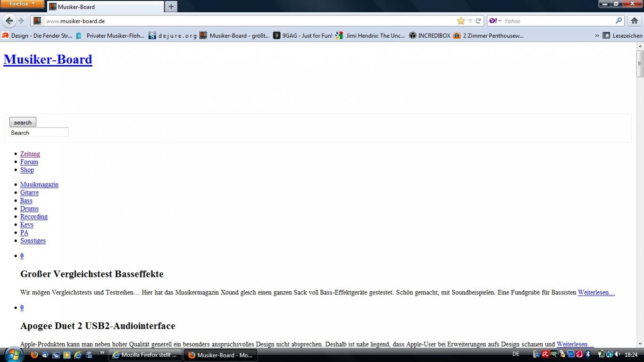Open the 2 Zimmer Penthouse bookmark

(489, 35)
